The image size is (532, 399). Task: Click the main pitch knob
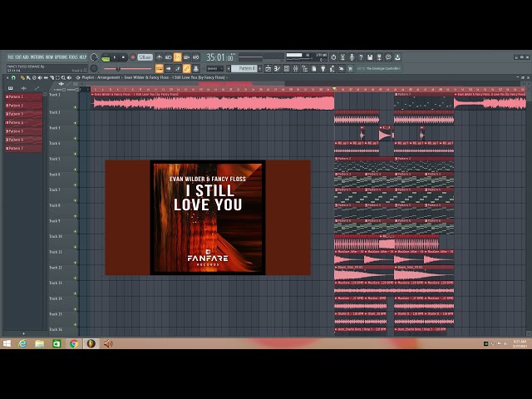94,68
